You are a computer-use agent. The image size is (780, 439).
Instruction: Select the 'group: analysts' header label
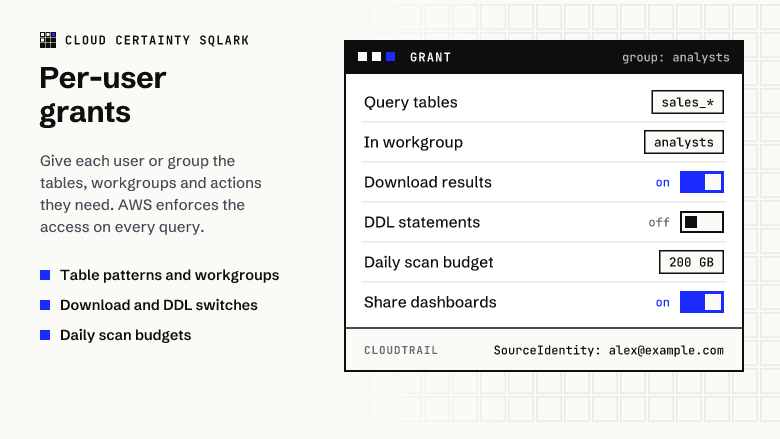point(676,58)
